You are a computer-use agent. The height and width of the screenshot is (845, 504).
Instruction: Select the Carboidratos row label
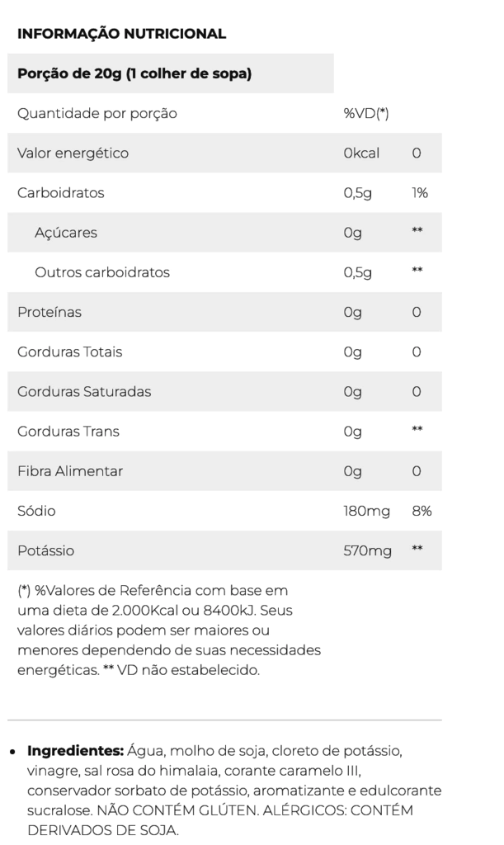(61, 192)
